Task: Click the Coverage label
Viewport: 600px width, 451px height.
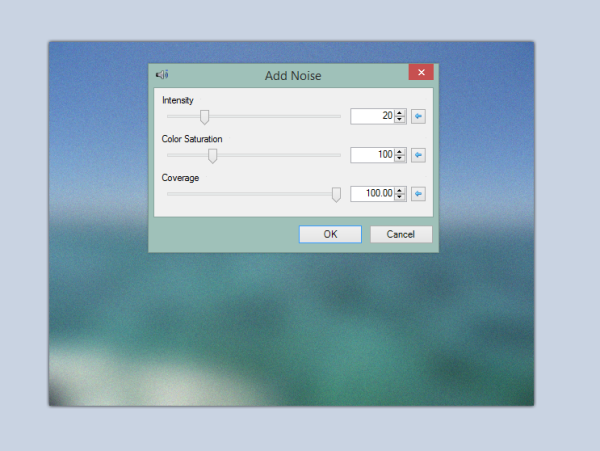Action: (180, 178)
